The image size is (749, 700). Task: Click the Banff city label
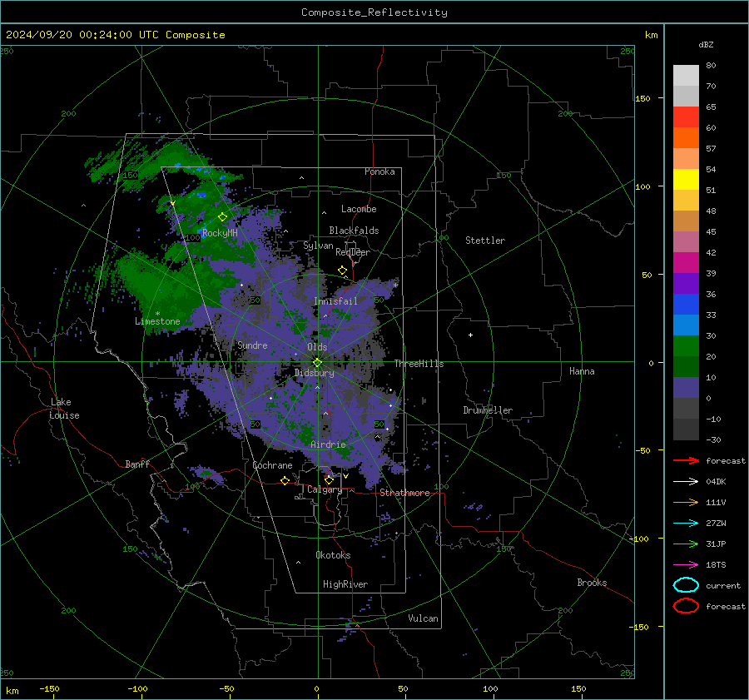137,464
